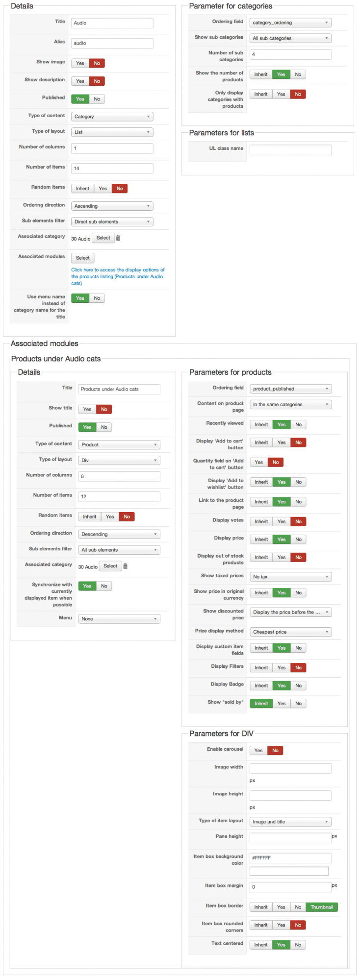360x980 pixels.
Task: Click Select next to top 30 Audio
Action: 103,238
